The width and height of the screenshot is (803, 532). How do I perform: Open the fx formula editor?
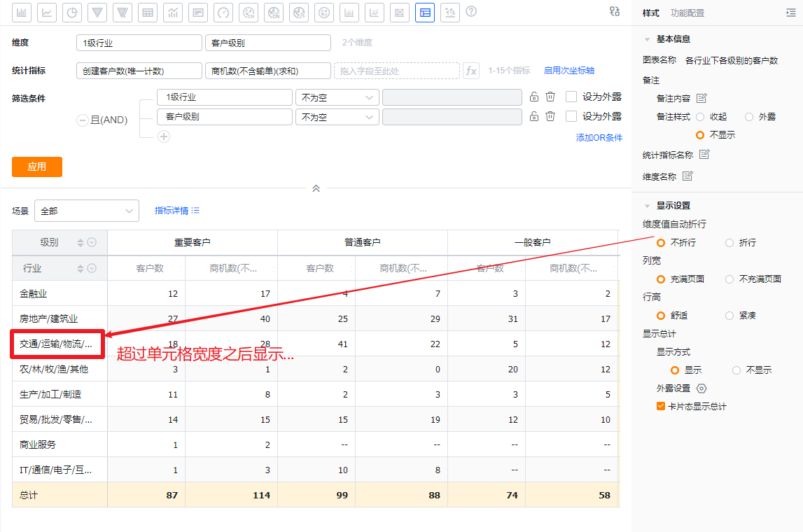pyautogui.click(x=471, y=71)
